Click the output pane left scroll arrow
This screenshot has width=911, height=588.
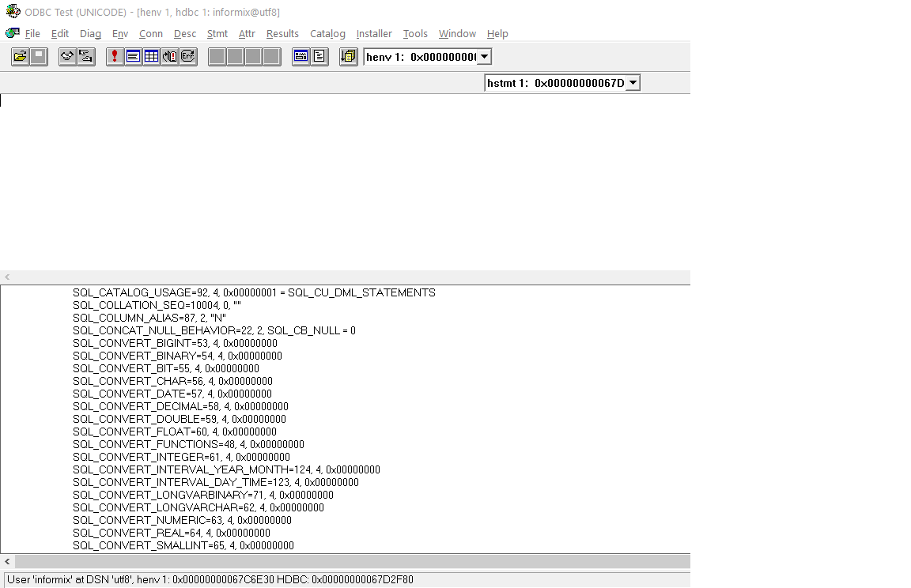(7, 561)
